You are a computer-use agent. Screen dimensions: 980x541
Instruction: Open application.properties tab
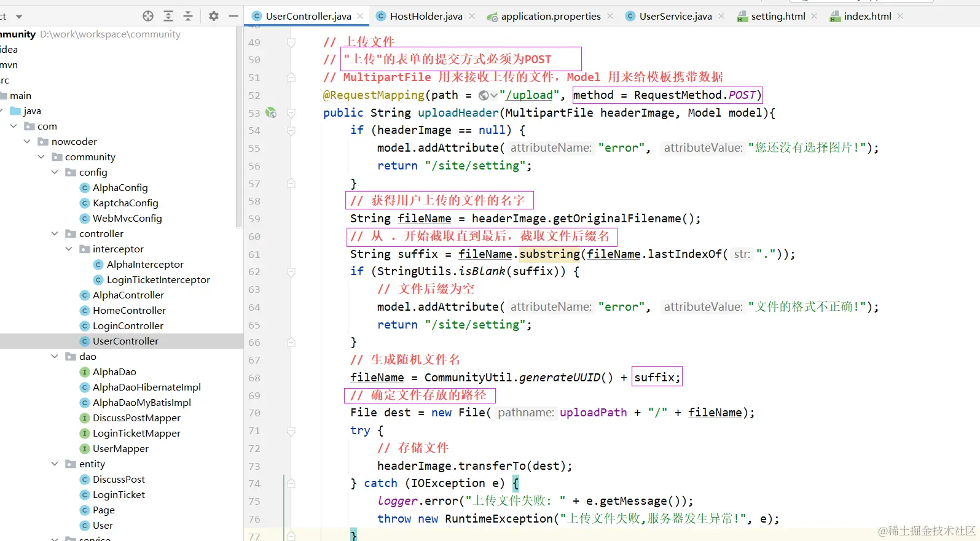tap(551, 16)
